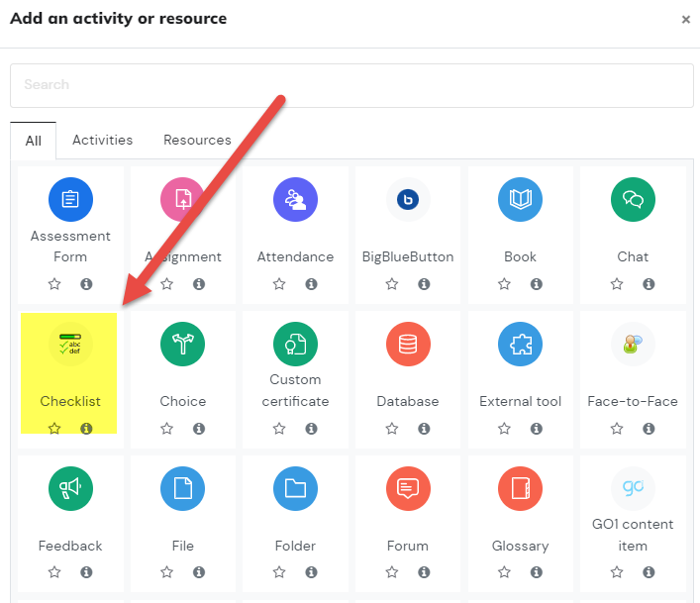
Task: Switch to the Resources tab
Action: tap(197, 141)
